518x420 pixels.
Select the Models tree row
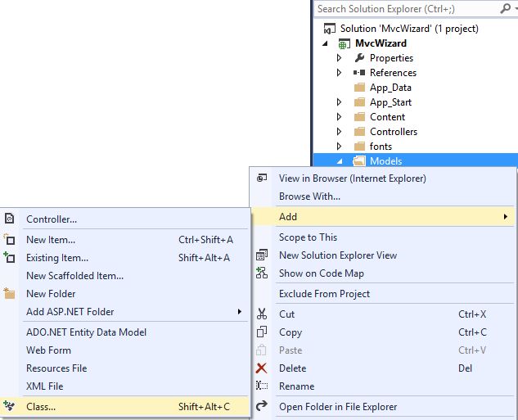[415, 161]
